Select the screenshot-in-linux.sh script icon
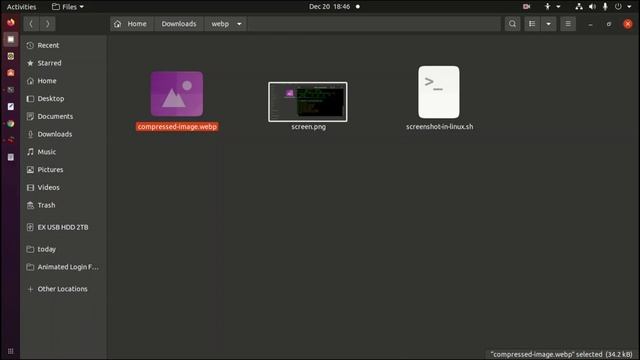Screen dimensions: 640x360 tap(439, 92)
